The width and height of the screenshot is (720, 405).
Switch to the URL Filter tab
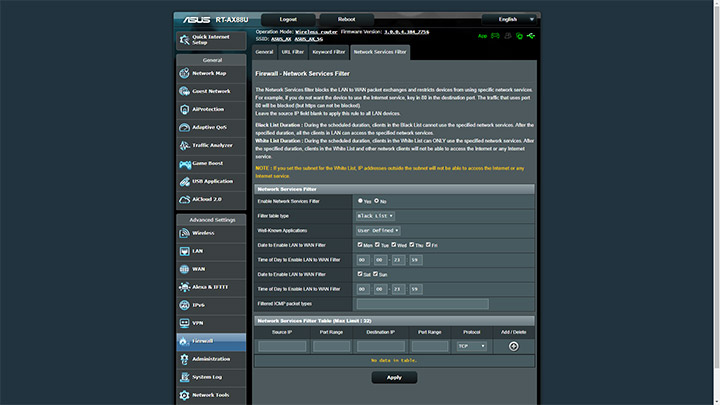(x=292, y=52)
